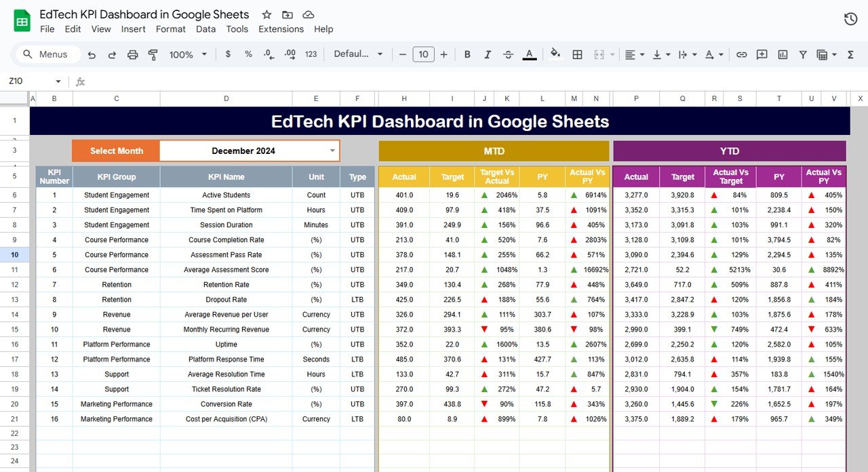Select the Dropout Rate cell
This screenshot has width=868, height=472.
[226, 300]
